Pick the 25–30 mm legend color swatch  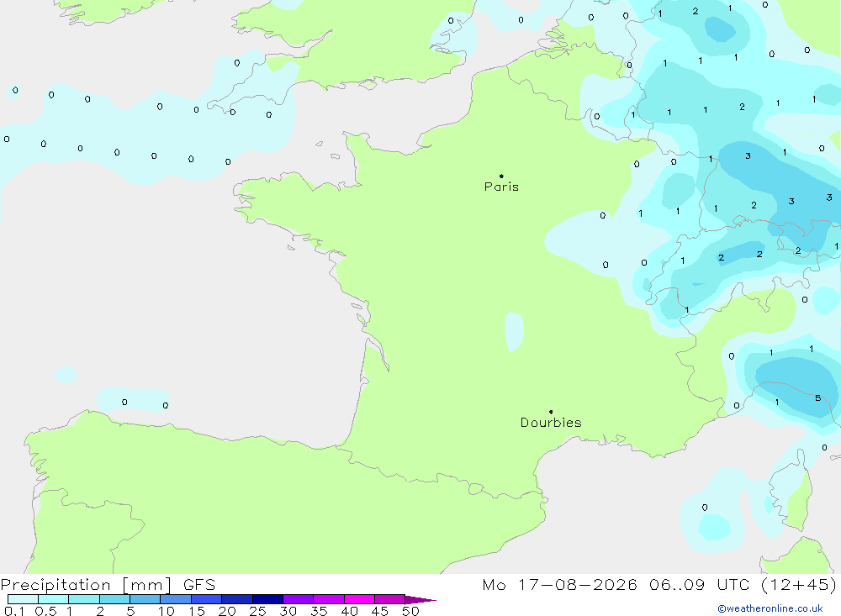[267, 599]
